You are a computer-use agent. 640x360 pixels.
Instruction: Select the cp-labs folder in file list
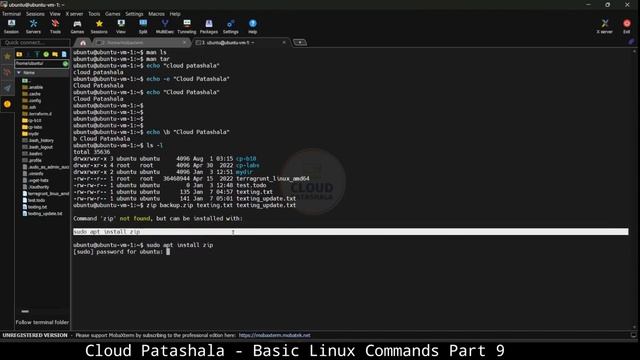tap(32, 127)
